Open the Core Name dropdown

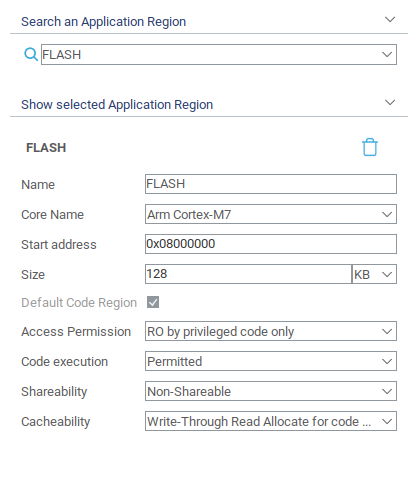[271, 214]
